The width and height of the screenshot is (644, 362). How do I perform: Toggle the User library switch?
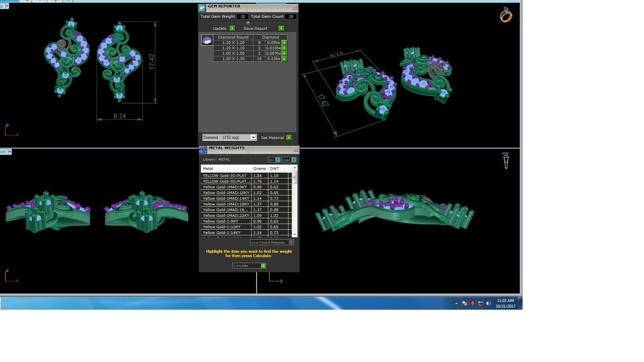pos(293,160)
